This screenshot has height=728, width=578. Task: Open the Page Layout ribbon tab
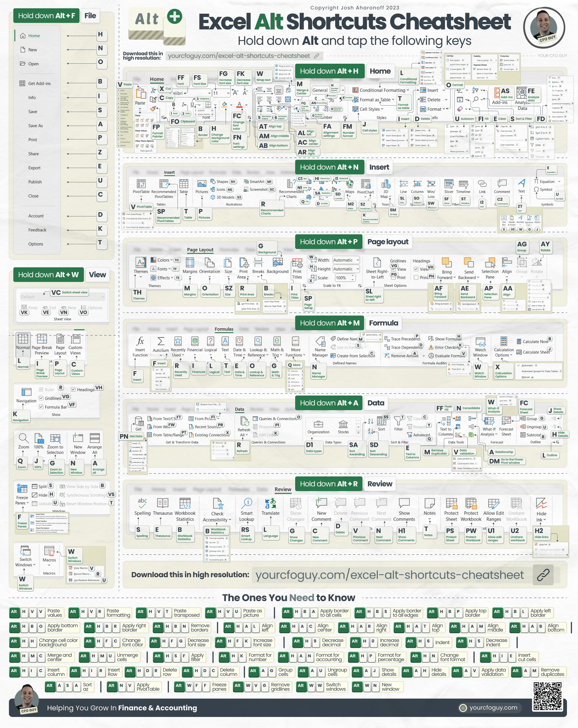pos(200,250)
